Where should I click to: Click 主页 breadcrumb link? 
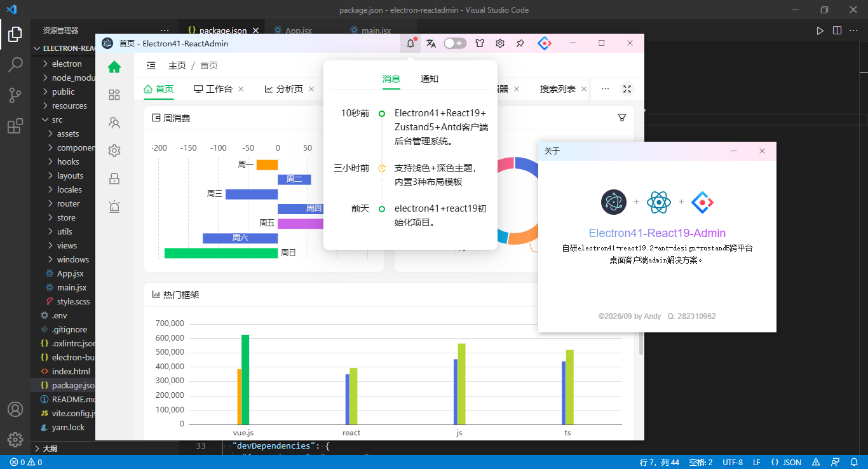click(x=177, y=65)
